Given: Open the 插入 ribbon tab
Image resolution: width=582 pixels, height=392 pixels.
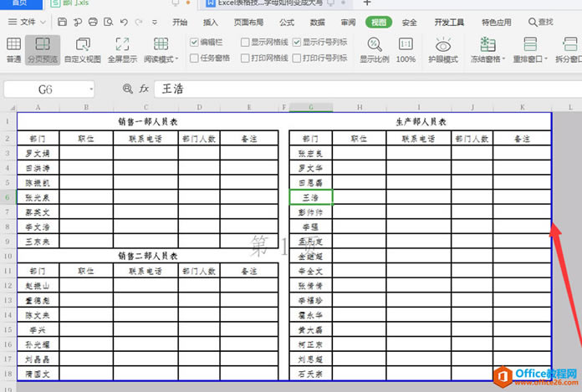Looking at the screenshot, I should (211, 23).
